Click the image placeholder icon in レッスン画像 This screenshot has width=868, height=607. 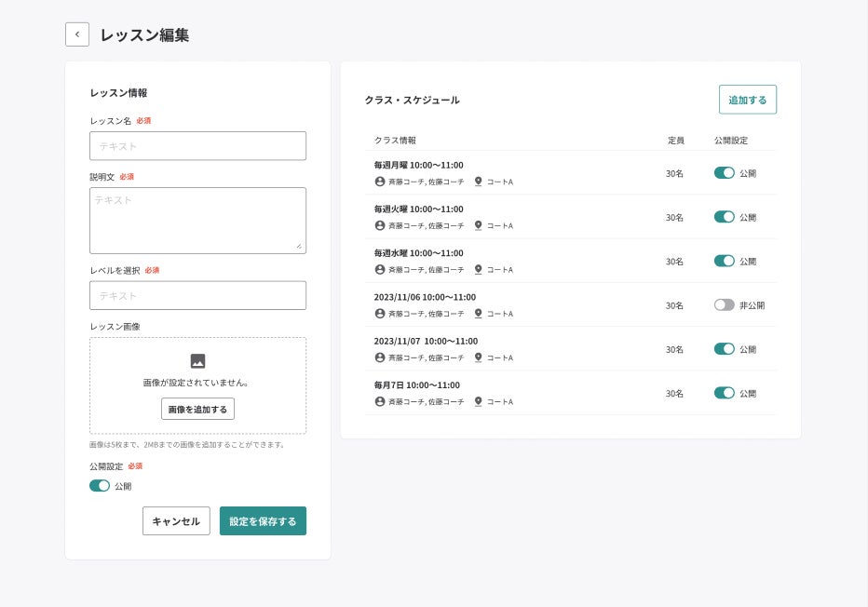[x=197, y=361]
